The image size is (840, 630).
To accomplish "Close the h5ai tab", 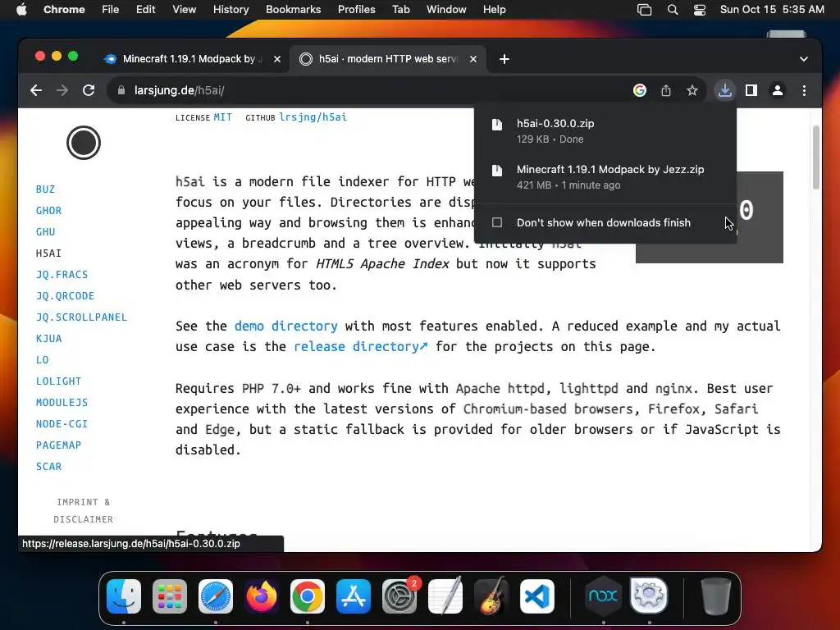I will point(473,59).
